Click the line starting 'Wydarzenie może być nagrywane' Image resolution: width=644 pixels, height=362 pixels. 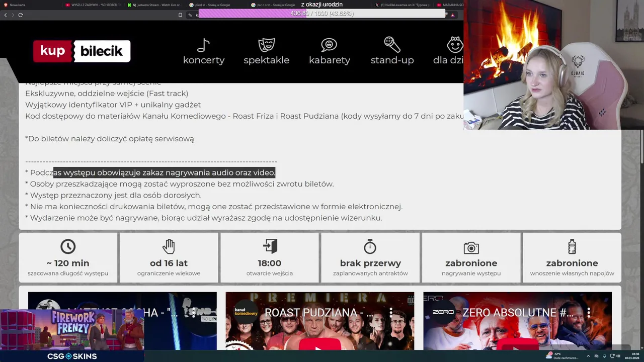[x=204, y=218]
